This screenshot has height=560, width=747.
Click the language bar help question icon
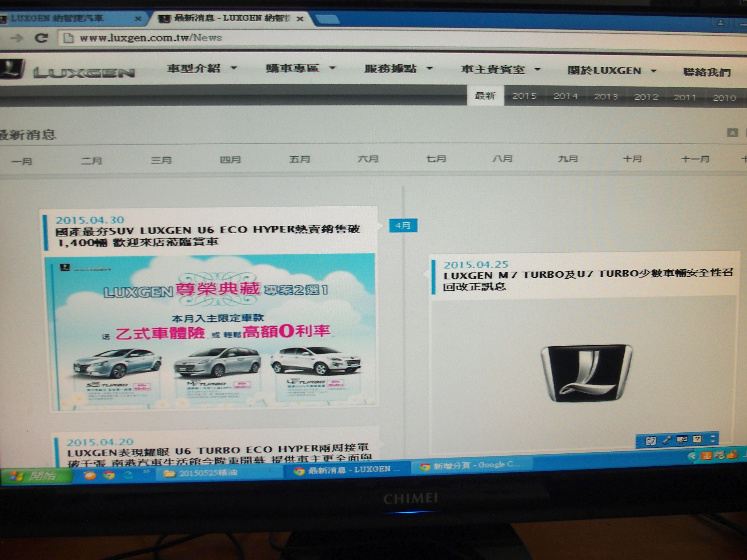(697, 439)
